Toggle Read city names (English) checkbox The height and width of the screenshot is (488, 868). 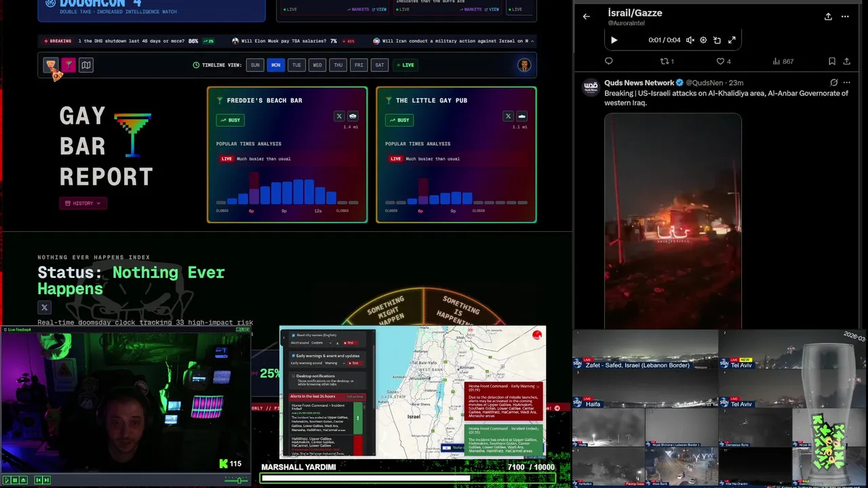pos(294,335)
